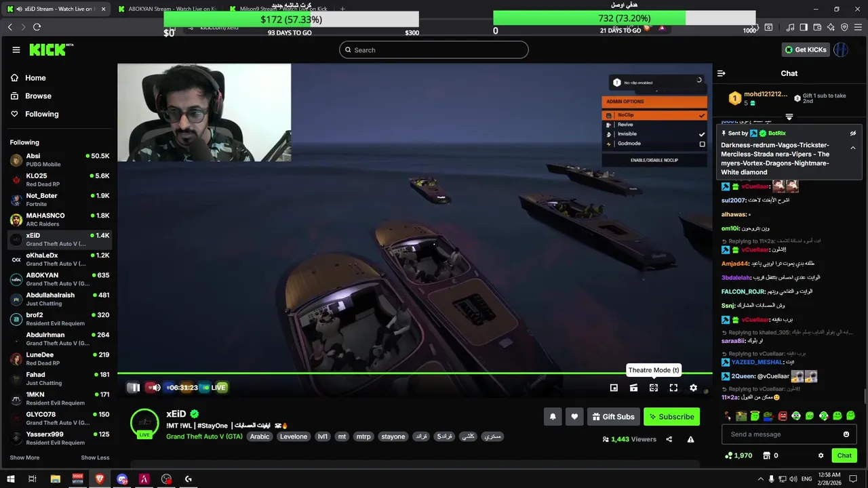868x488 pixels.
Task: Insert the angry red face emote
Action: point(783,415)
